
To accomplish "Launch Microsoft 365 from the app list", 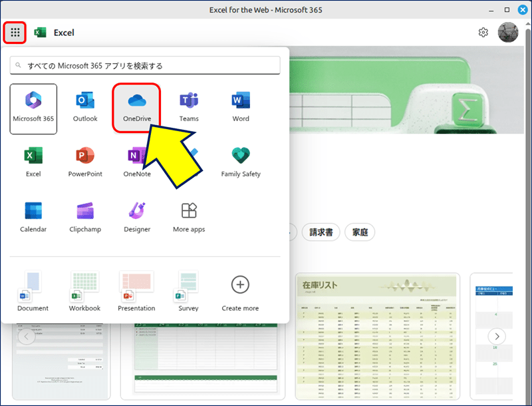I will (33, 109).
